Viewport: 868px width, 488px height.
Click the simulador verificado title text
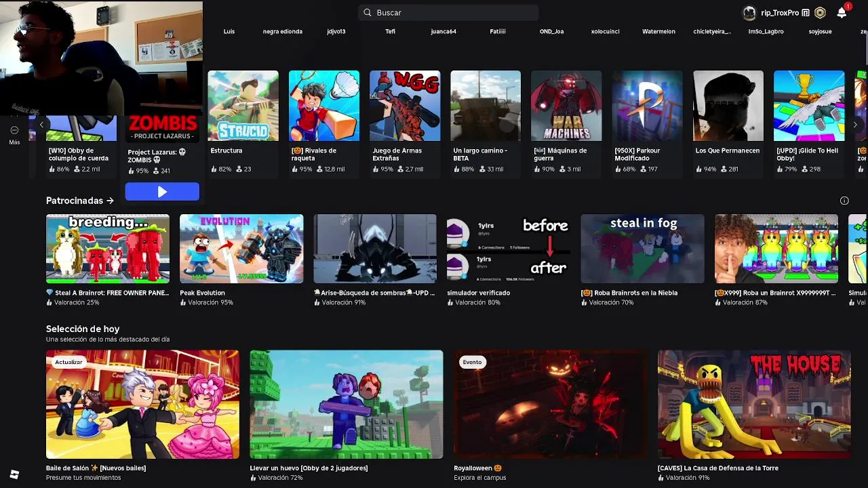coord(479,293)
